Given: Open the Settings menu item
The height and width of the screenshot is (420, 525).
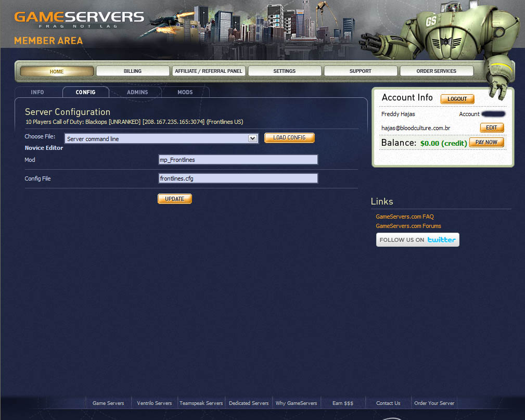Looking at the screenshot, I should click(x=285, y=71).
